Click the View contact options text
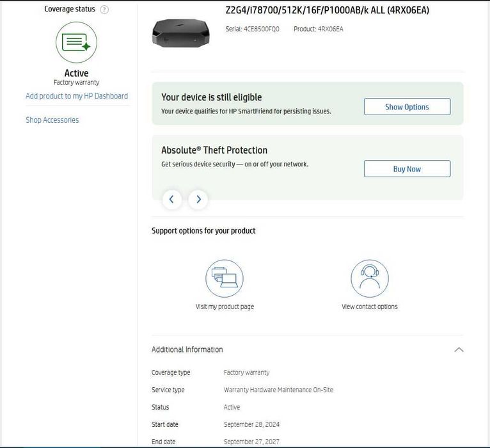This screenshot has height=448, width=490. (370, 307)
